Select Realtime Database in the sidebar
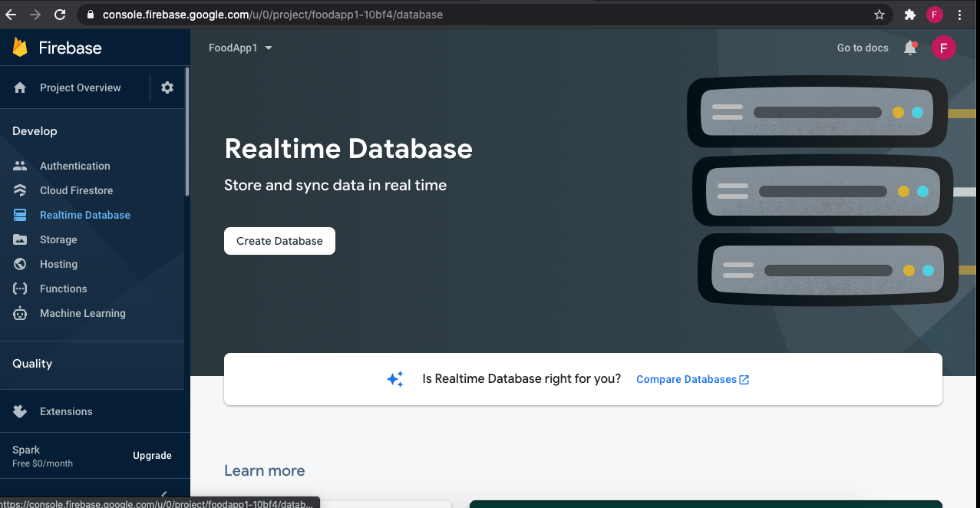 click(x=85, y=215)
